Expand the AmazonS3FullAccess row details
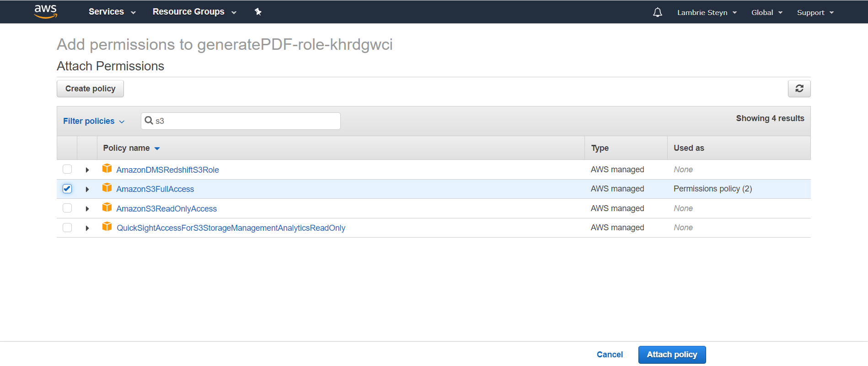 (87, 189)
